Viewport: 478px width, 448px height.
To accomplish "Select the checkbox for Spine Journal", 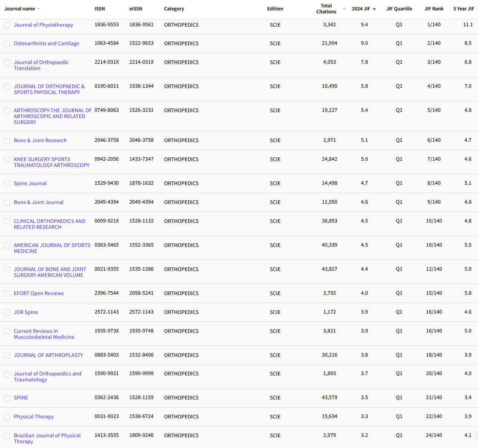I will [7, 184].
